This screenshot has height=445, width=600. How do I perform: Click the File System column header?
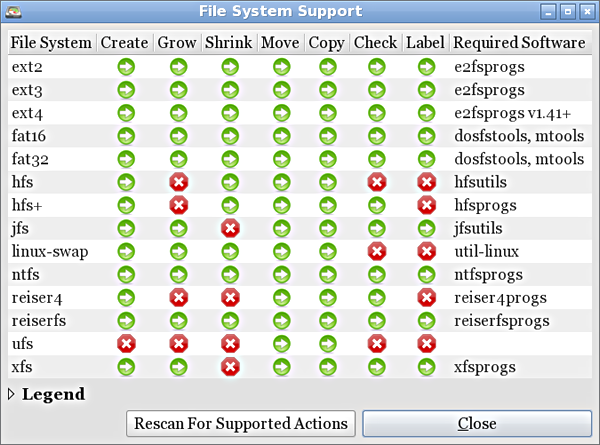tap(52, 43)
